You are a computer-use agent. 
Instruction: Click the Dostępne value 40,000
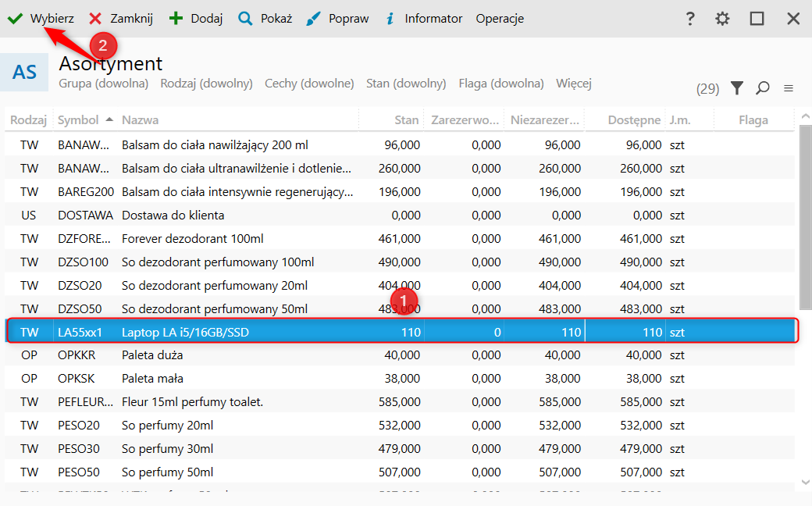pos(643,355)
